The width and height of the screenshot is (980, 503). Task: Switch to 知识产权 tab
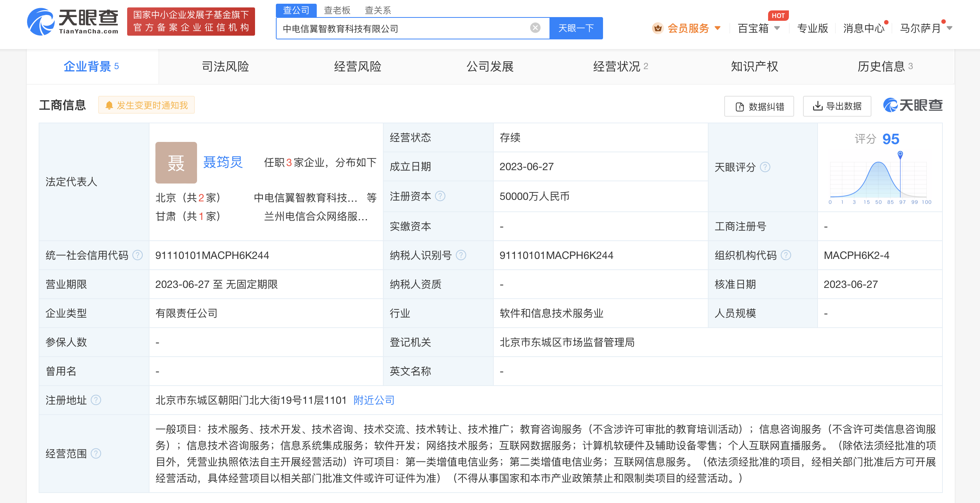pyautogui.click(x=754, y=66)
